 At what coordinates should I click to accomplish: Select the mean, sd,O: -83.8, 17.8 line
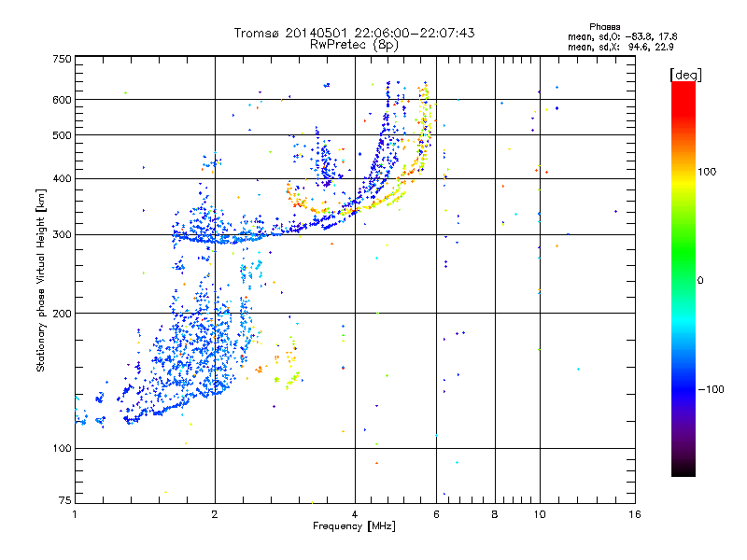[622, 37]
